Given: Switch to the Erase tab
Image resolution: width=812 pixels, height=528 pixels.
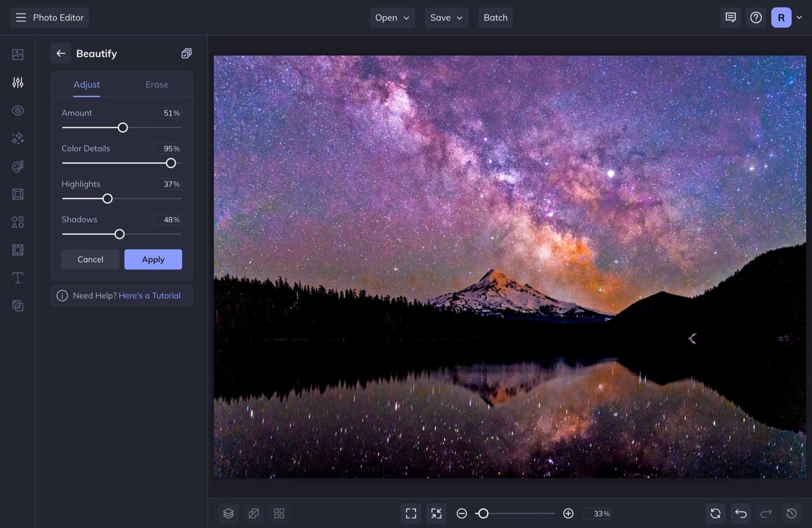Looking at the screenshot, I should (156, 84).
